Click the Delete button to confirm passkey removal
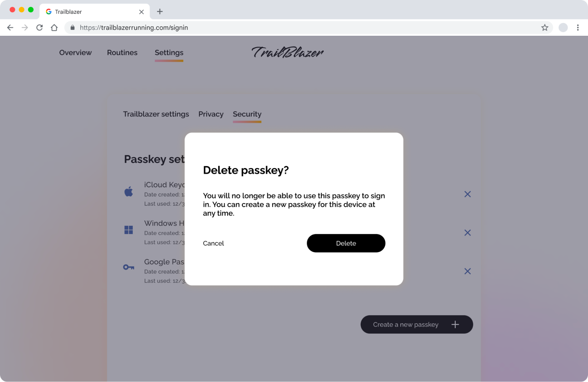The width and height of the screenshot is (588, 382). pos(346,243)
